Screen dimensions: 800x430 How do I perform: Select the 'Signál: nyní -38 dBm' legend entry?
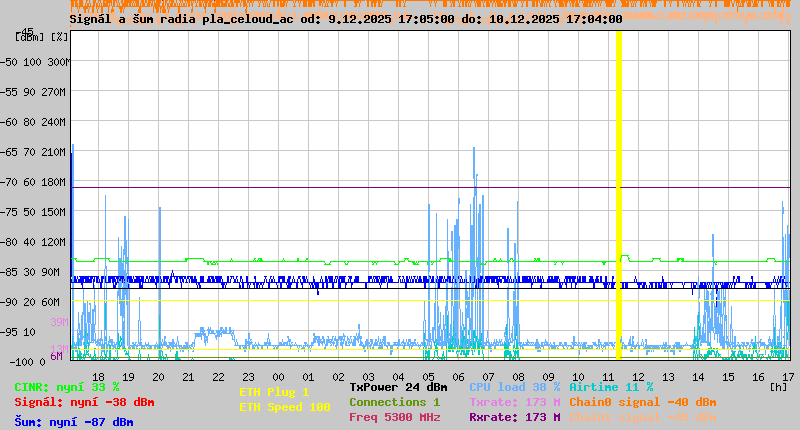[84, 402]
